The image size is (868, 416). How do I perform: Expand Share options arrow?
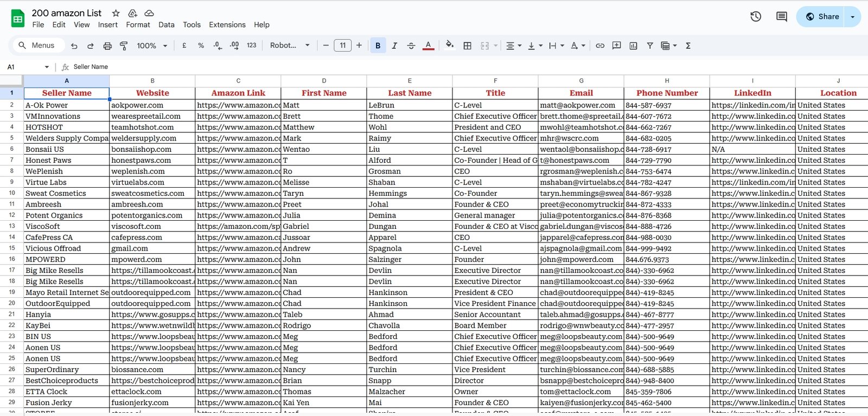point(853,17)
